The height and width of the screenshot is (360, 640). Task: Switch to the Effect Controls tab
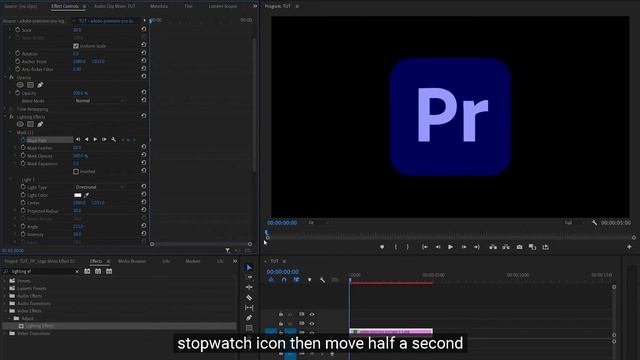(65, 6)
